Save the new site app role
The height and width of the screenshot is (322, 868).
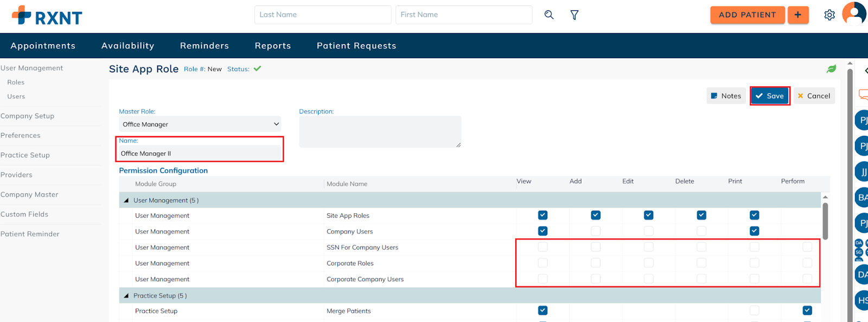click(770, 96)
